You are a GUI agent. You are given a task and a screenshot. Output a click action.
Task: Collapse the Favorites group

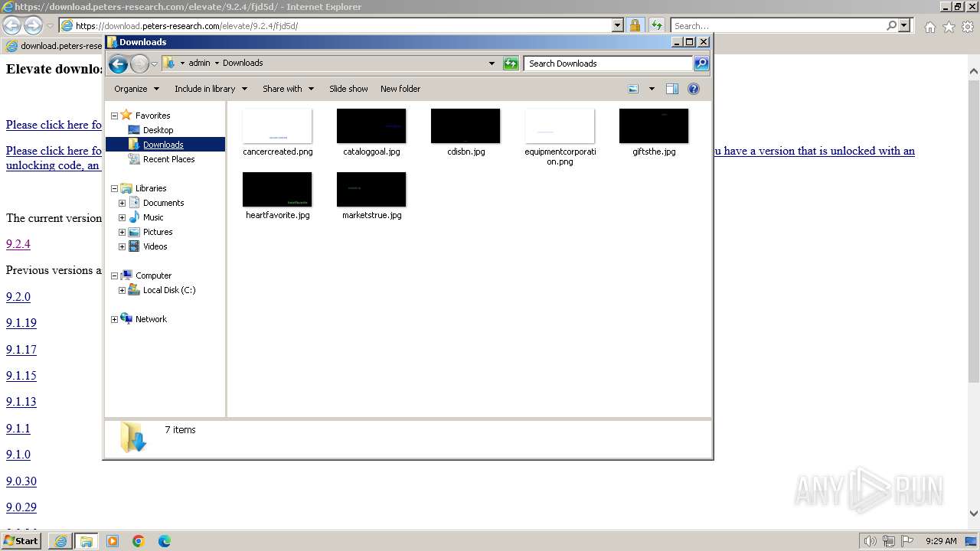115,116
